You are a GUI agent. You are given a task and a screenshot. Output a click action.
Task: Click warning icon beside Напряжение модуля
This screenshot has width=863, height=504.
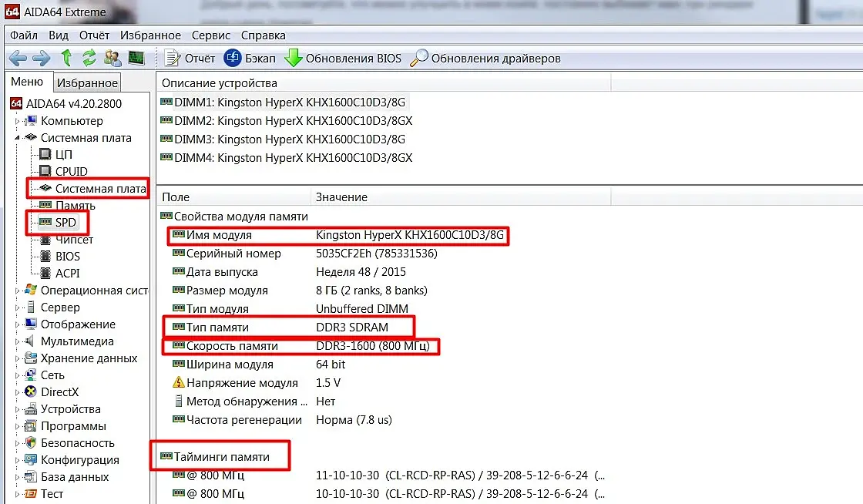pos(178,382)
